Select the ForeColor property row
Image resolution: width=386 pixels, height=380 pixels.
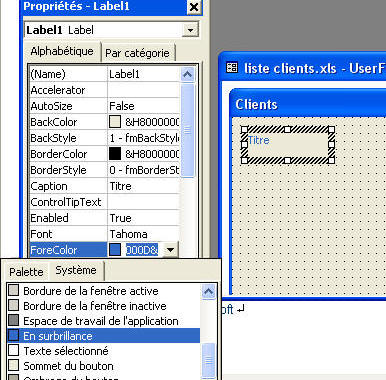pos(68,250)
